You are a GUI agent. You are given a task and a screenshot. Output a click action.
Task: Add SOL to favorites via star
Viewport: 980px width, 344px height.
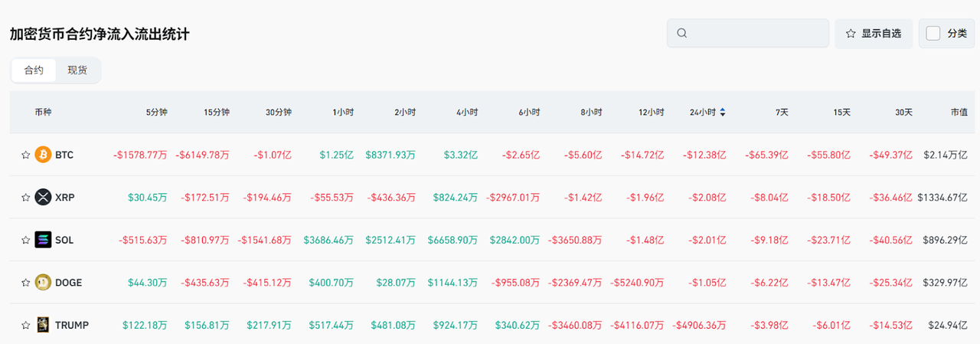(x=25, y=240)
